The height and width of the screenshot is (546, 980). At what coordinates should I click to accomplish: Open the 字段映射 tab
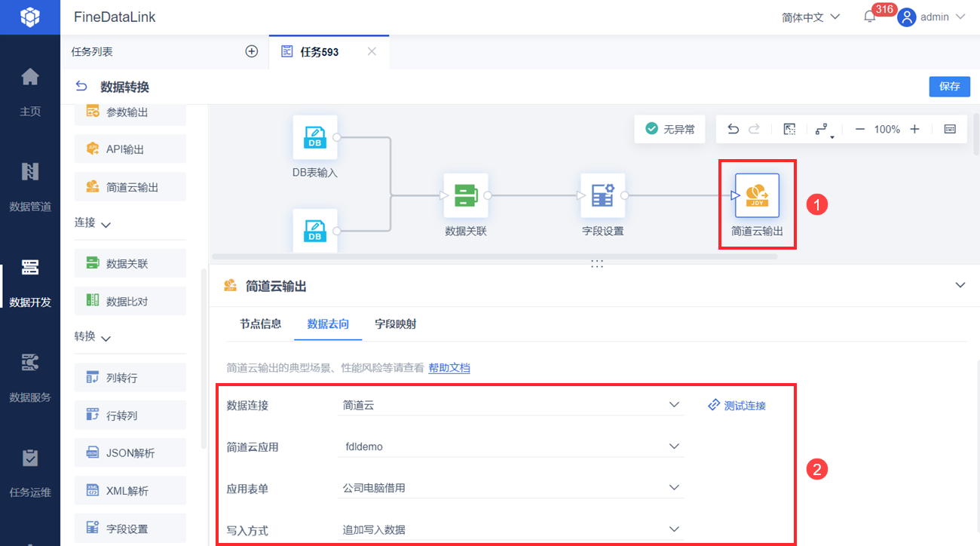(396, 324)
